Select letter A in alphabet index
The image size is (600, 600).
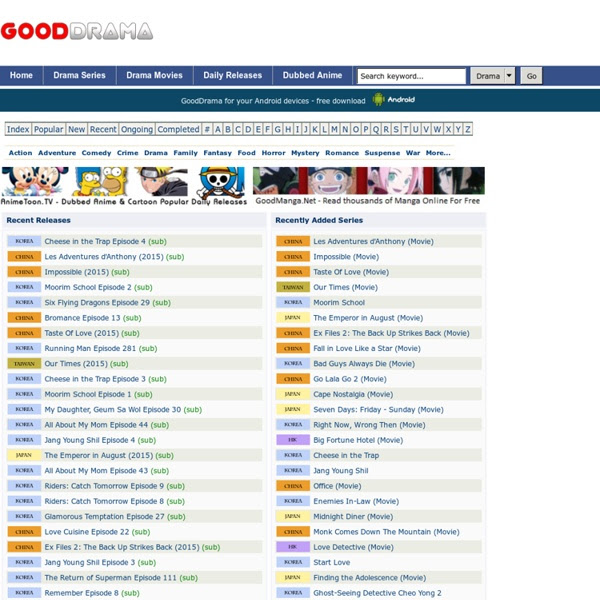pos(218,129)
